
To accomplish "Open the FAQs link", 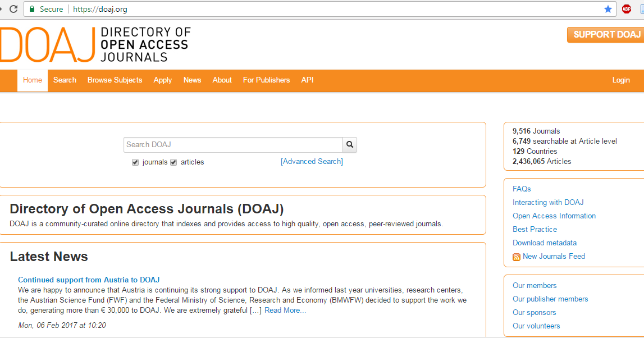I will pyautogui.click(x=522, y=189).
